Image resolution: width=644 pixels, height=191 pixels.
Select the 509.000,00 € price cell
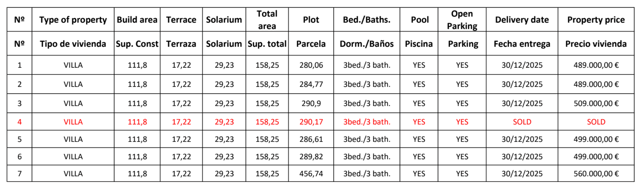click(x=596, y=103)
